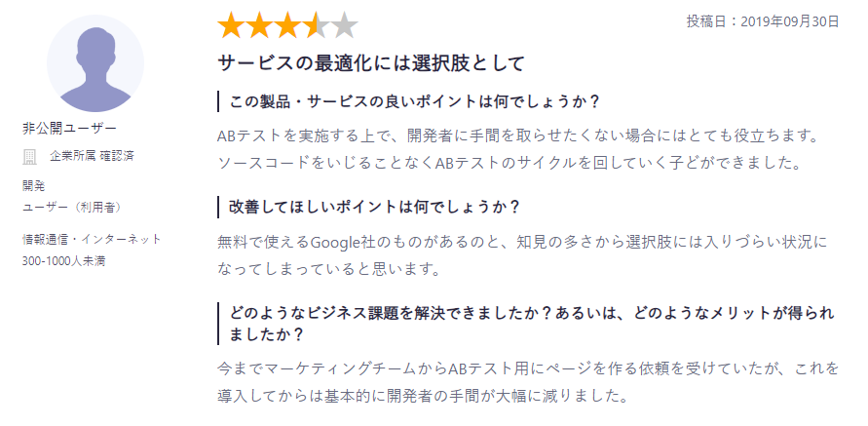Click the first orange rating star
The width and height of the screenshot is (868, 426).
[232, 25]
